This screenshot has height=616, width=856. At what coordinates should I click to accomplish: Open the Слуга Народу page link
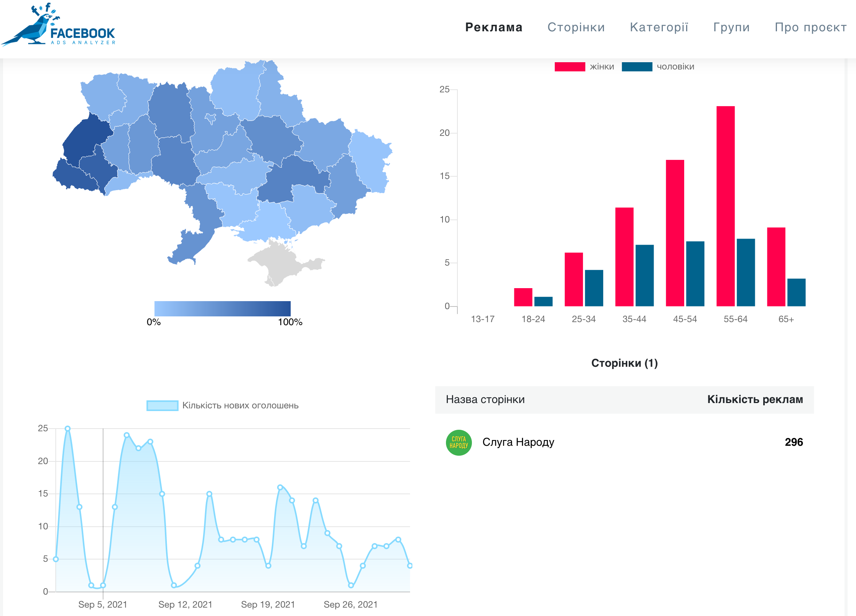tap(518, 442)
